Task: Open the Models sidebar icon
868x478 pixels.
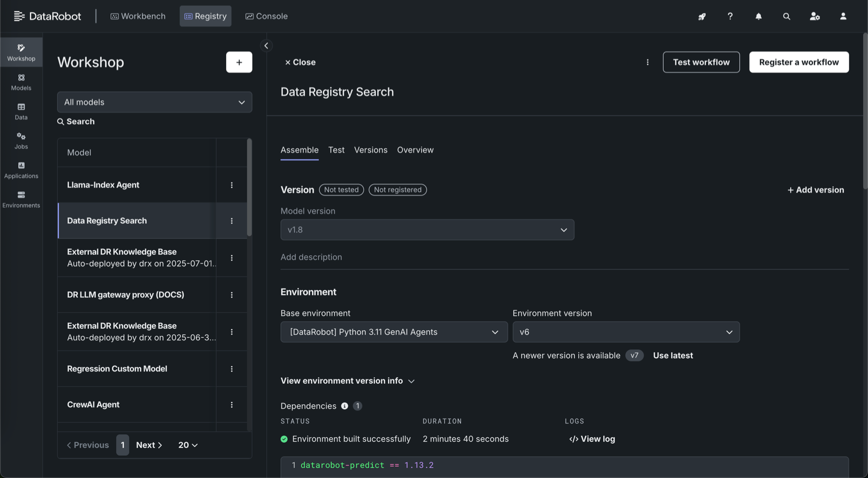Action: (21, 82)
